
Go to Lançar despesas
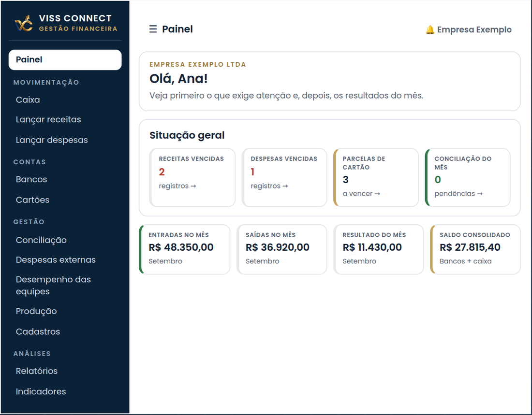(52, 140)
